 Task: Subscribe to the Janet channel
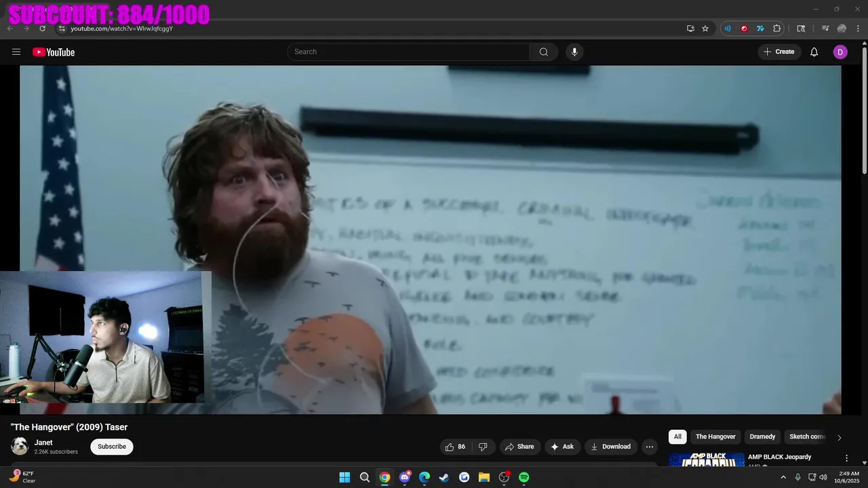(112, 447)
